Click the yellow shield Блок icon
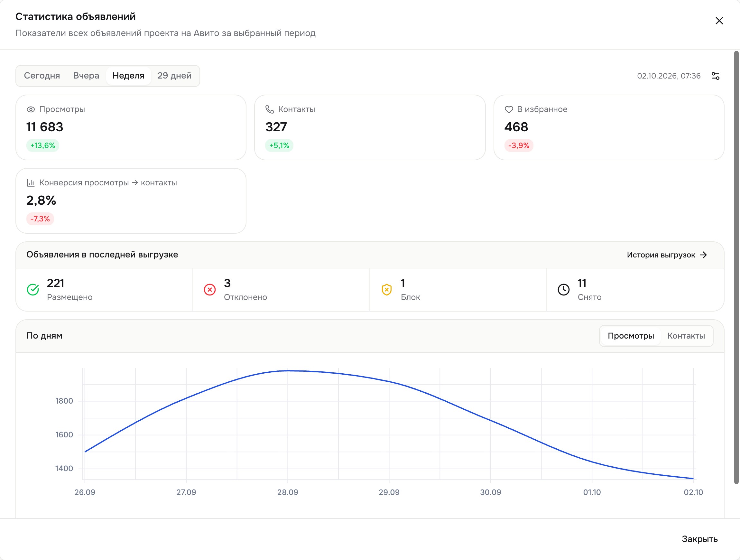The image size is (740, 560). pos(387,290)
